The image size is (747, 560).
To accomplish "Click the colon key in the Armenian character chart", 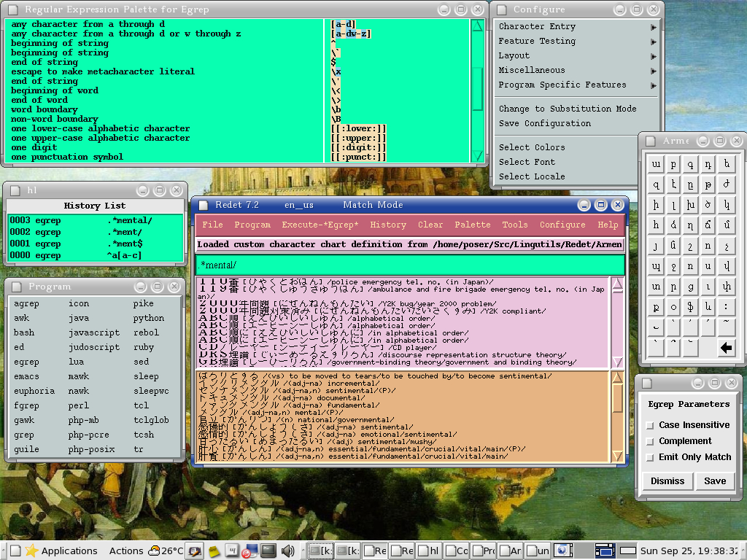I will (725, 307).
